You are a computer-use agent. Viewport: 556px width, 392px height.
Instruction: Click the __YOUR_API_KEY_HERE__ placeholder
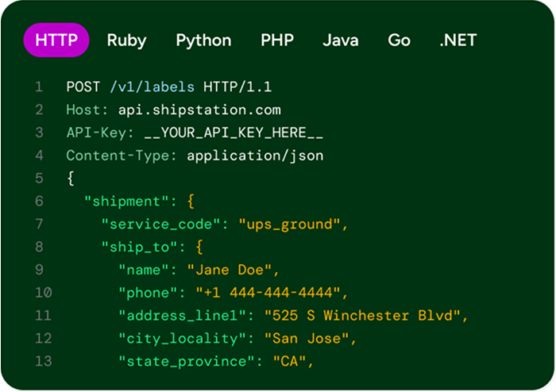click(x=234, y=133)
